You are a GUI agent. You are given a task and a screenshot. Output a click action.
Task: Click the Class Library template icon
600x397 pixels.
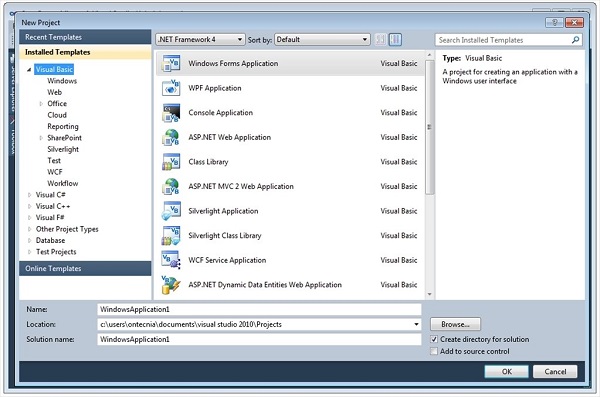[x=171, y=162]
